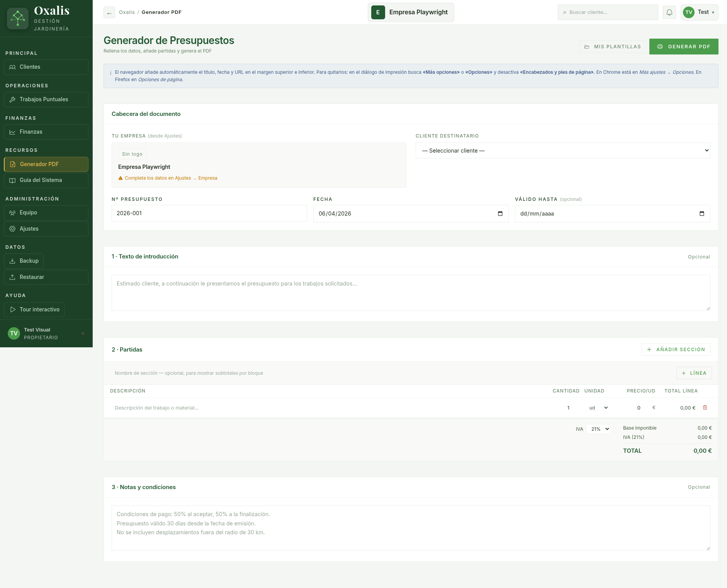Open calendar picker in Fecha field
The height and width of the screenshot is (588, 727).
pyautogui.click(x=500, y=214)
